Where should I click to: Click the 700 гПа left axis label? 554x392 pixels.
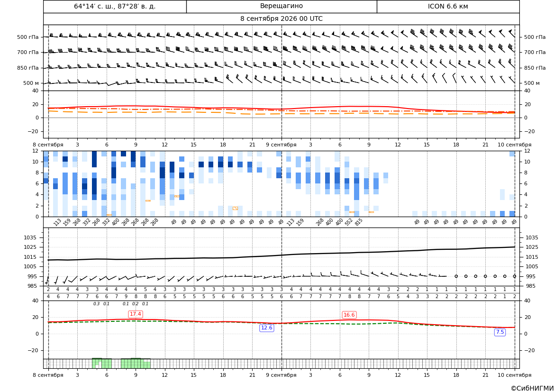coord(28,52)
